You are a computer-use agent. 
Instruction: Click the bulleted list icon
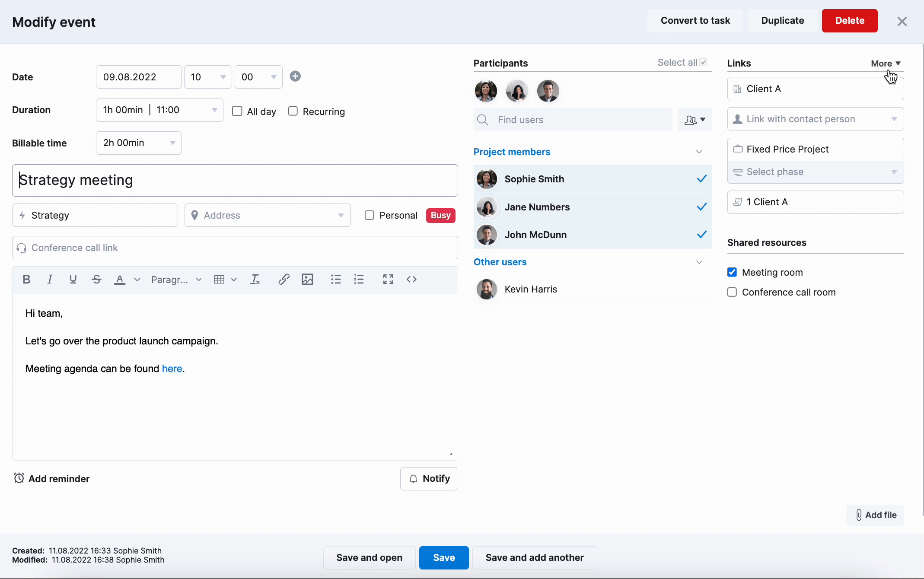tap(336, 280)
